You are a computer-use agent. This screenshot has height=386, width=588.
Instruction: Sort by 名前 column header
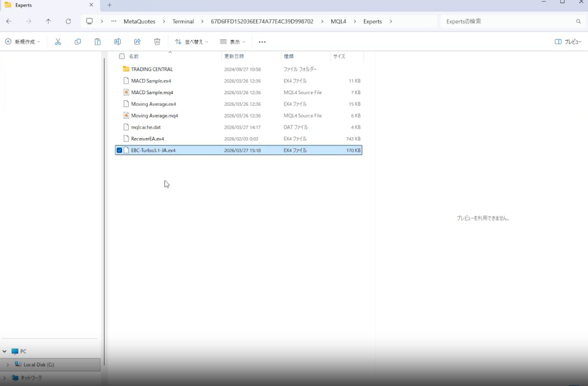click(134, 56)
